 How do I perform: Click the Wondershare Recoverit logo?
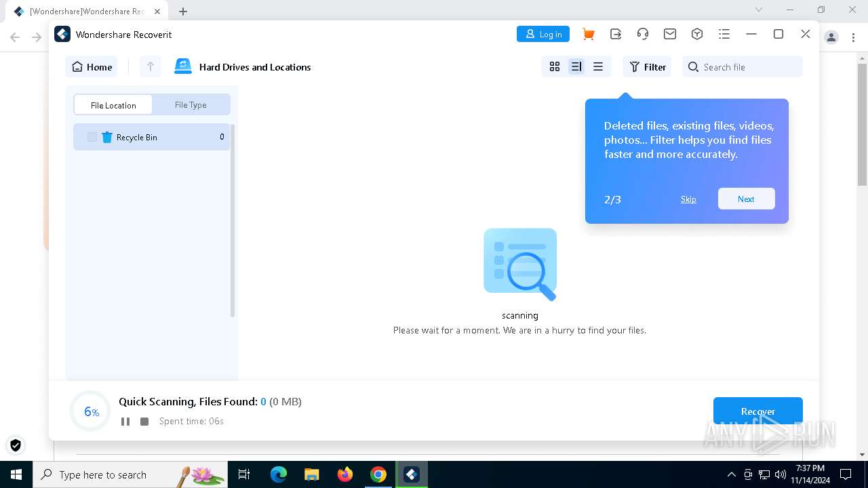click(62, 34)
